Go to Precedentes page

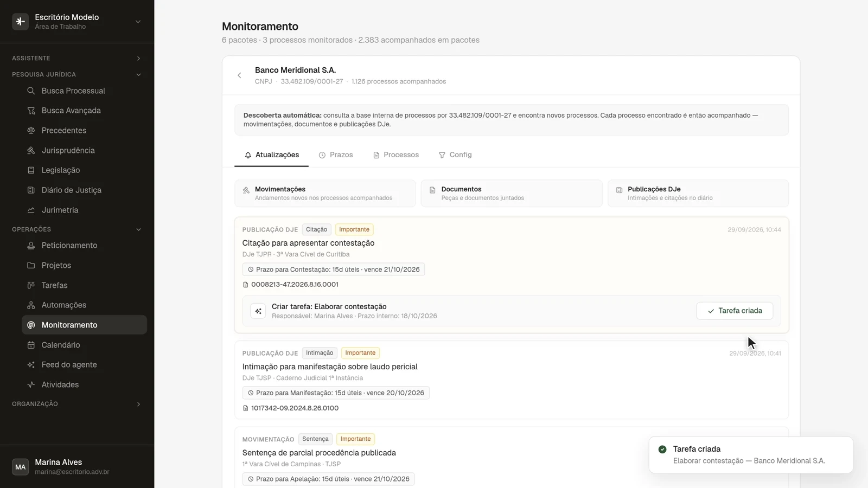(84, 131)
